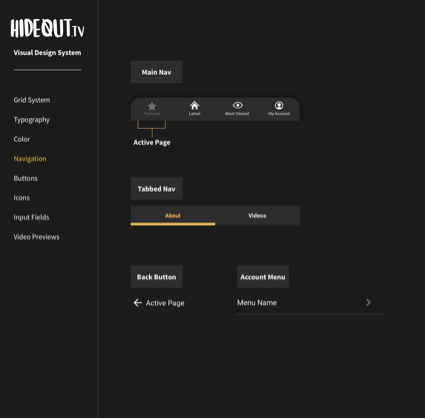Open the Video Previews section
425x419 pixels.
[36, 237]
